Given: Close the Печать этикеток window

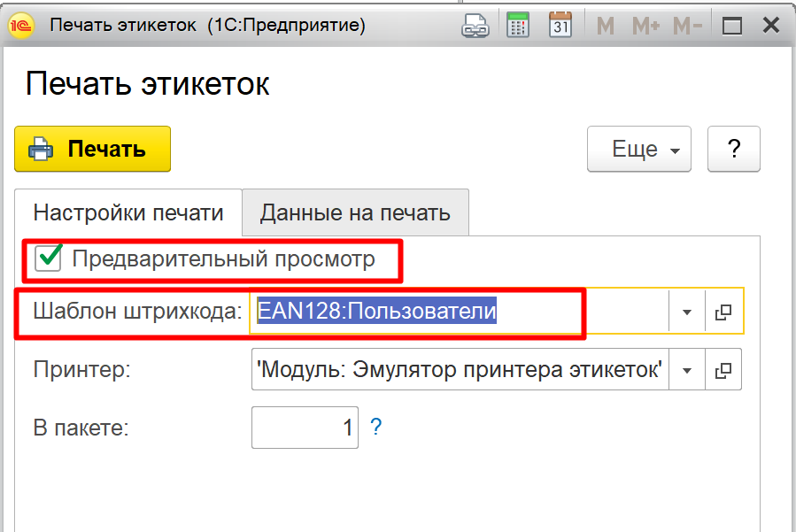Looking at the screenshot, I should [x=771, y=25].
